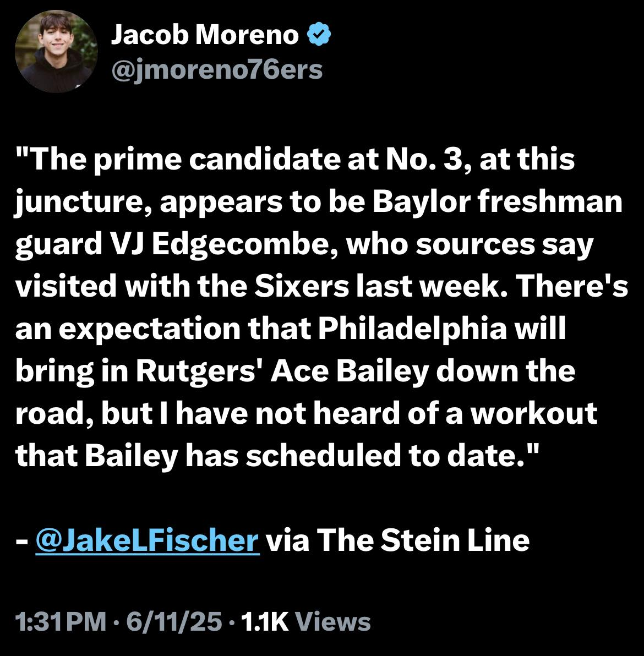The height and width of the screenshot is (656, 644).
Task: Open Jacob Moreno's profile picture
Action: click(x=56, y=51)
